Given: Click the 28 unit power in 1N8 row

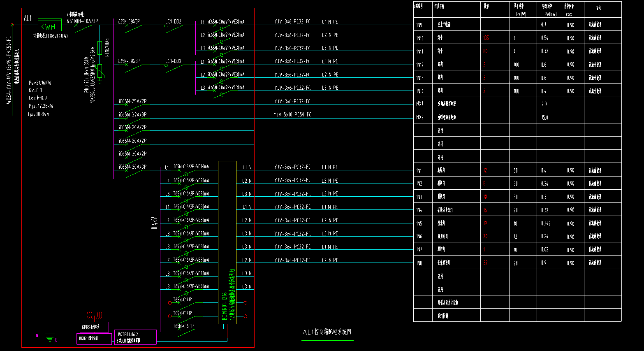Looking at the screenshot, I should pyautogui.click(x=516, y=263).
